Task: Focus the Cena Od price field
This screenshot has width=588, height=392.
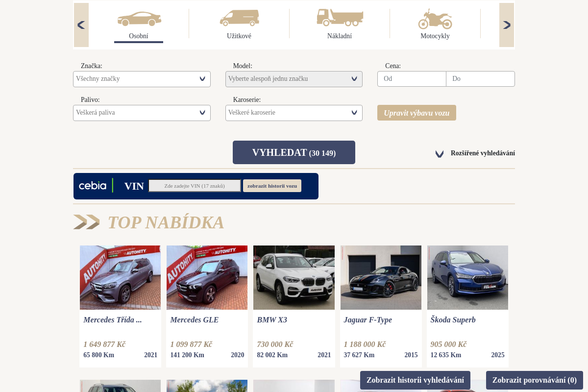Action: [412, 79]
